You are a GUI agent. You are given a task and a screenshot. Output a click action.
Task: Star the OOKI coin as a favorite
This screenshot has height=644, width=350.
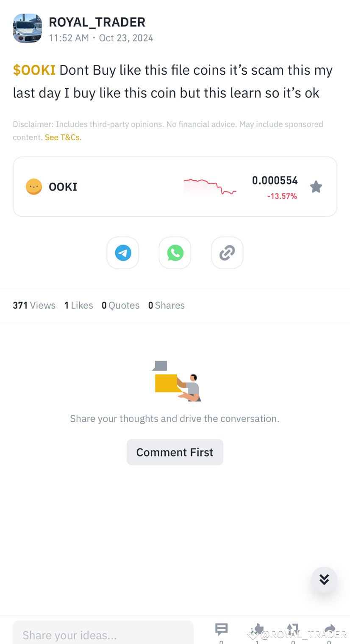pyautogui.click(x=316, y=186)
